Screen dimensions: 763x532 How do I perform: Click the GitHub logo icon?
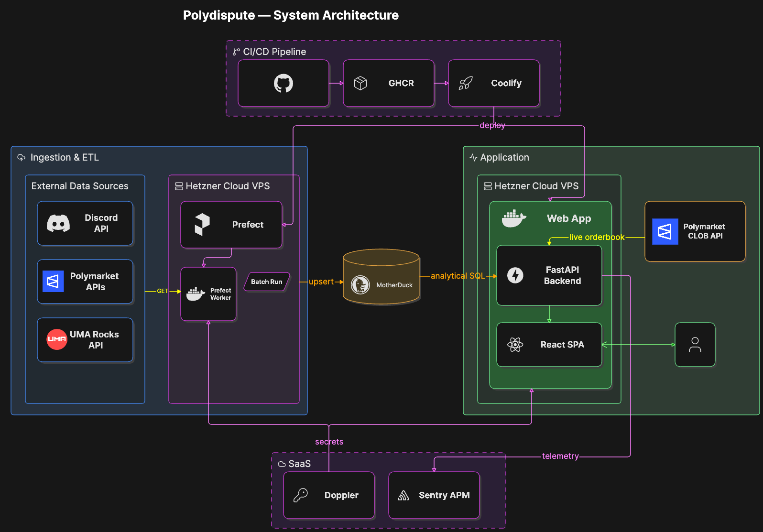(x=283, y=83)
